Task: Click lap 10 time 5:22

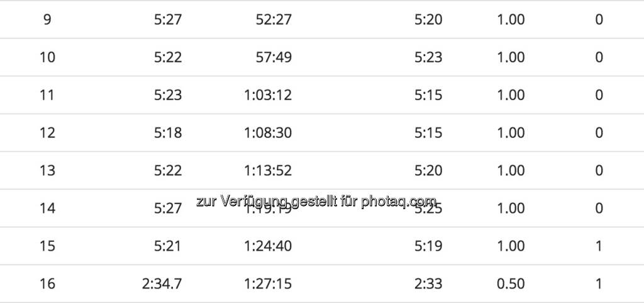Action: 168,57
